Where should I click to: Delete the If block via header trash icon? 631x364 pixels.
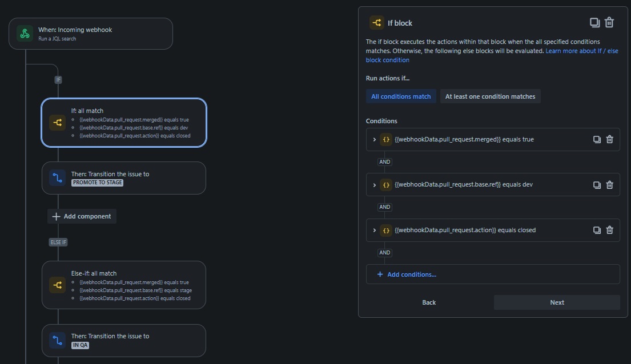[609, 22]
